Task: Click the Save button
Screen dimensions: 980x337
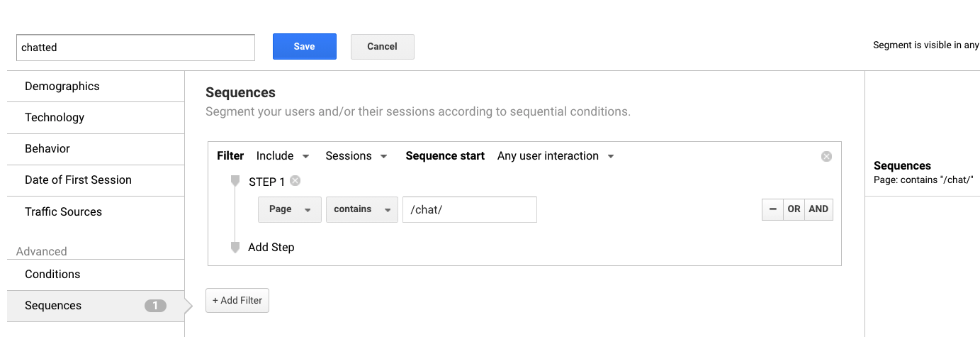Action: coord(305,47)
